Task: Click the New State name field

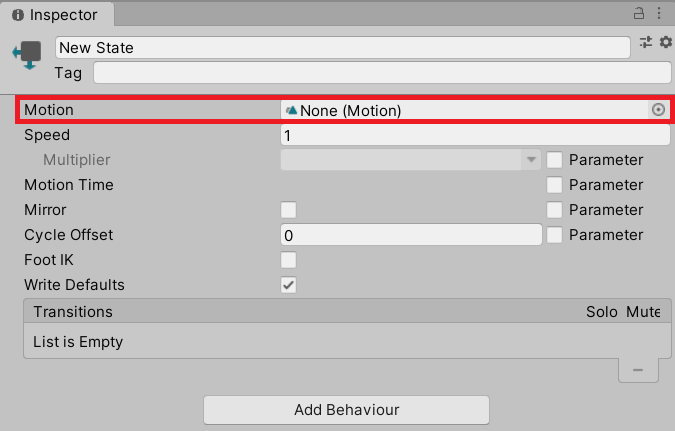Action: coord(342,48)
